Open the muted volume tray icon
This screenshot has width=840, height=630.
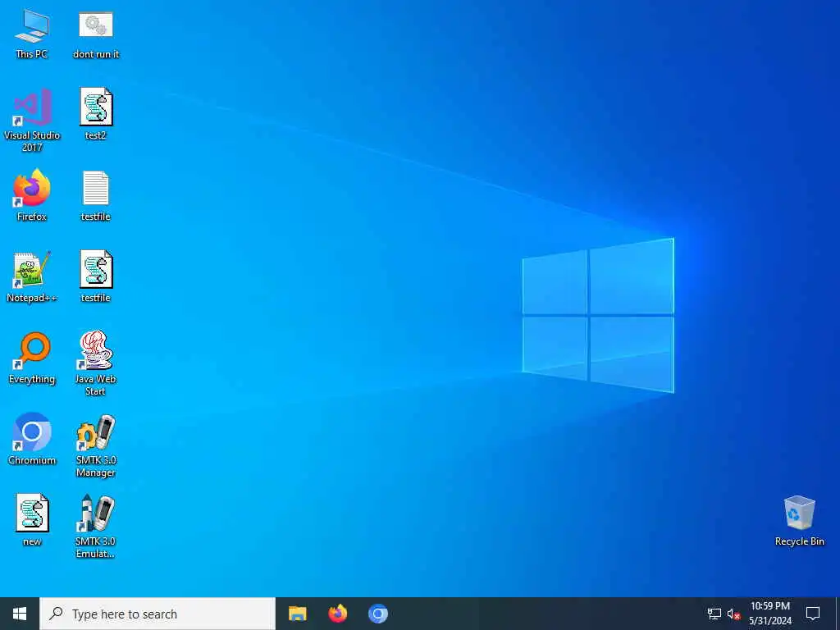pos(734,614)
